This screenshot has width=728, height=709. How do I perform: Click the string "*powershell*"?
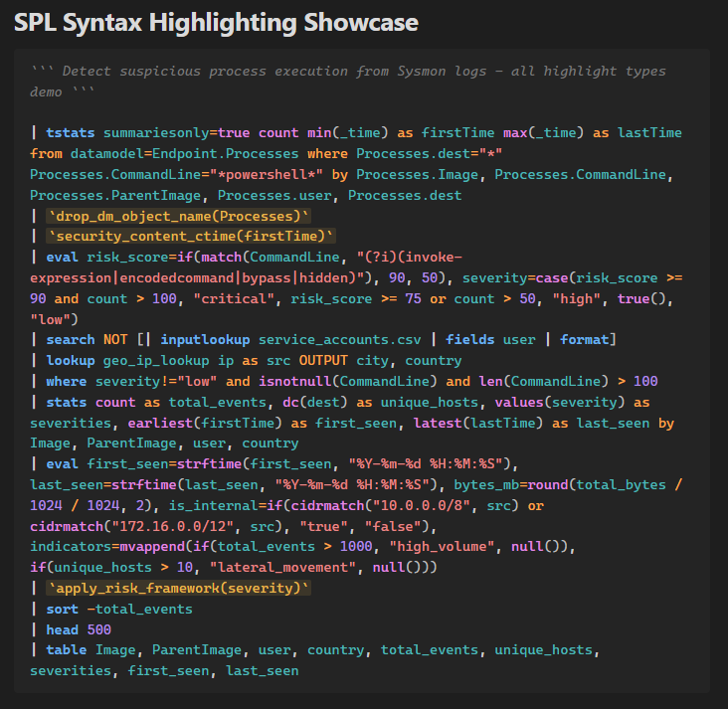point(266,175)
